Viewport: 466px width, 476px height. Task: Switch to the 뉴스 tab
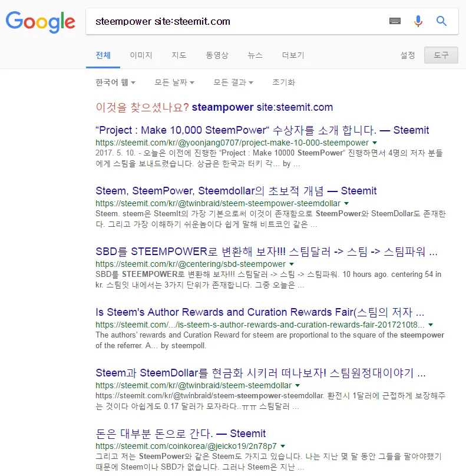click(x=255, y=55)
